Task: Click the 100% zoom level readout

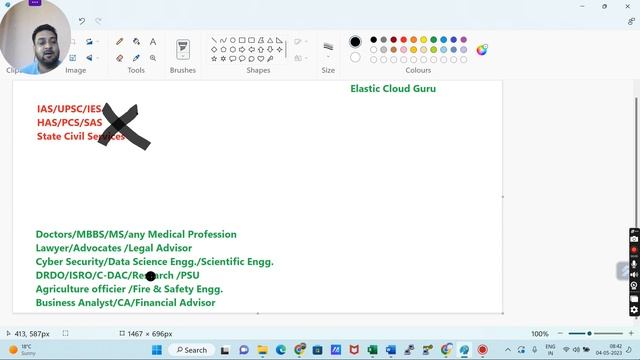Action: 540,334
